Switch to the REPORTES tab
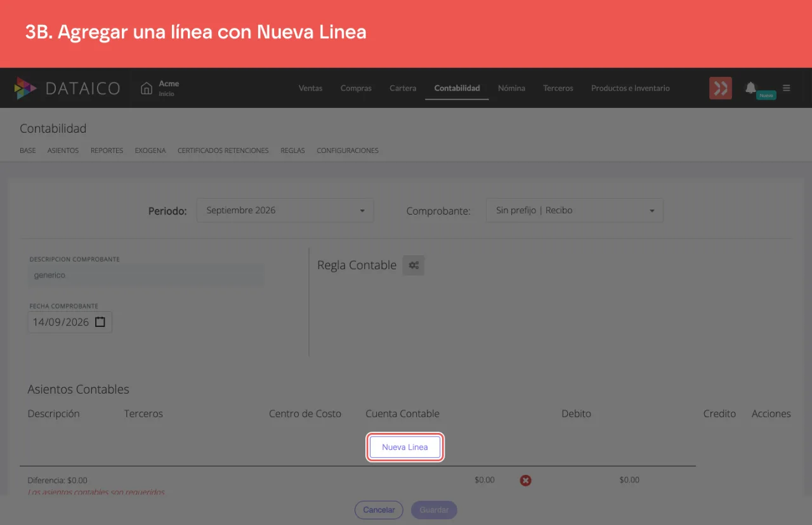The height and width of the screenshot is (525, 812). [107, 150]
